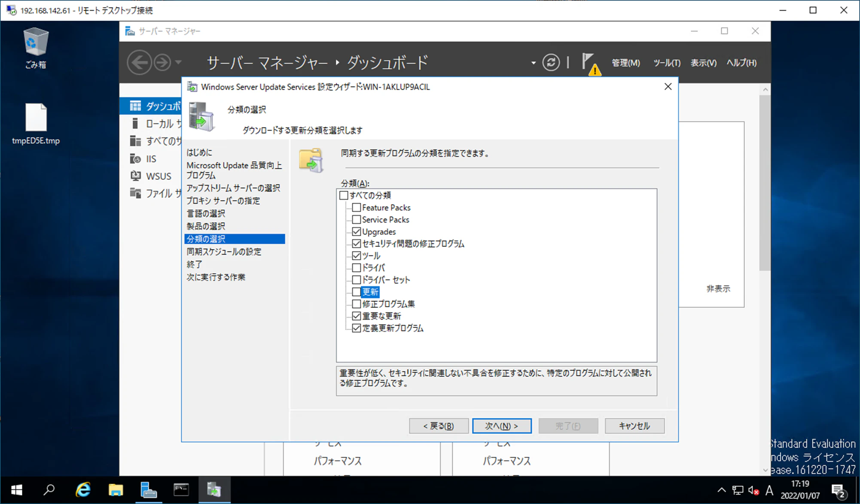The width and height of the screenshot is (860, 504).
Task: Go to Microsoft Update 品質向上プログラム step
Action: coord(234,170)
